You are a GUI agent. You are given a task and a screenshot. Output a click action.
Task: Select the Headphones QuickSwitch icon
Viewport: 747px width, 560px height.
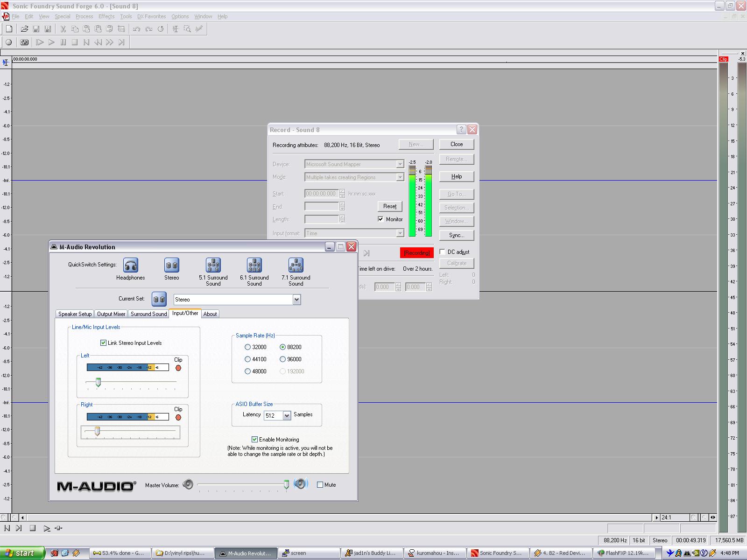click(x=131, y=266)
